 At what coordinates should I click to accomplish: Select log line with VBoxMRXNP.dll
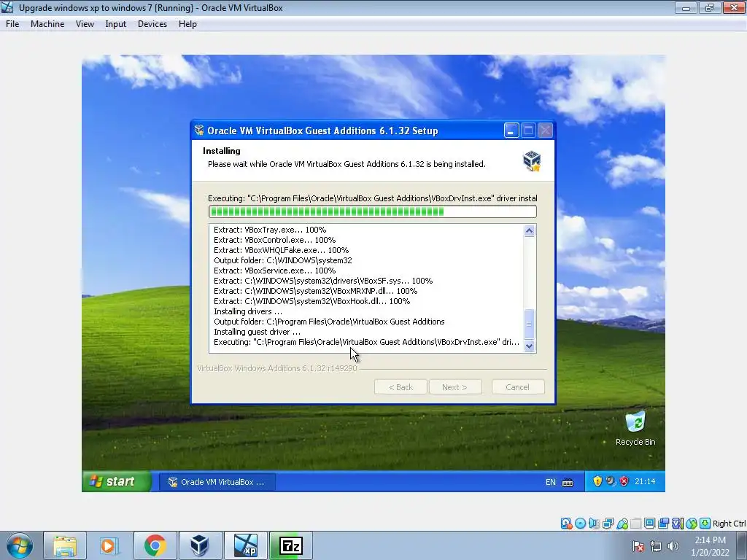coord(315,291)
